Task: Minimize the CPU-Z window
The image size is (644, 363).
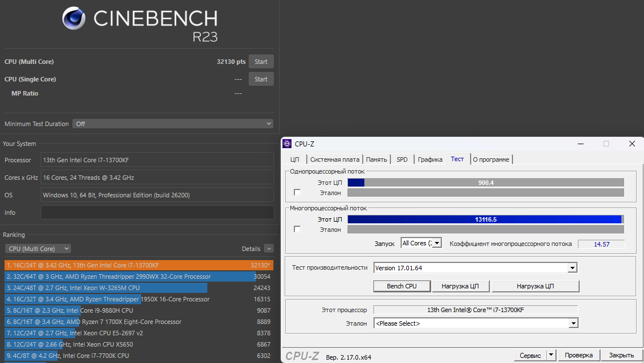Action: [x=580, y=144]
